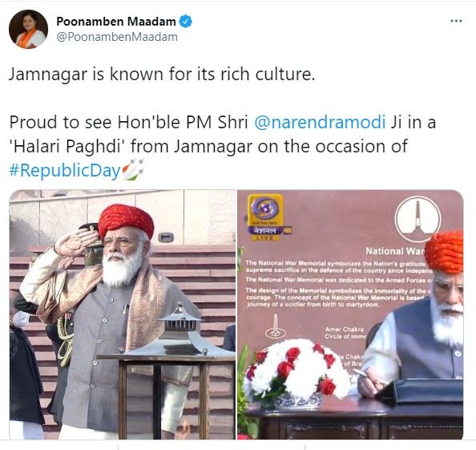
Task: Open the Poonamben Maadam display name link
Action: point(116,22)
